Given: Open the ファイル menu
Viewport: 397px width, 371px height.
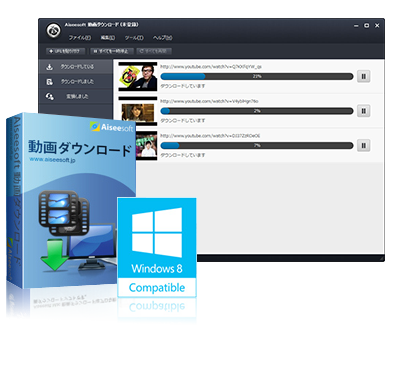Looking at the screenshot, I should point(80,38).
